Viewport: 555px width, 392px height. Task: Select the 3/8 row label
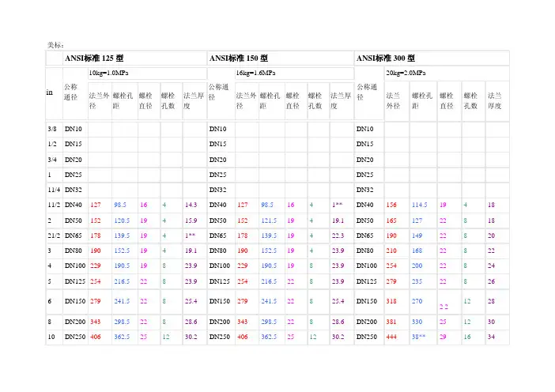tap(51, 129)
